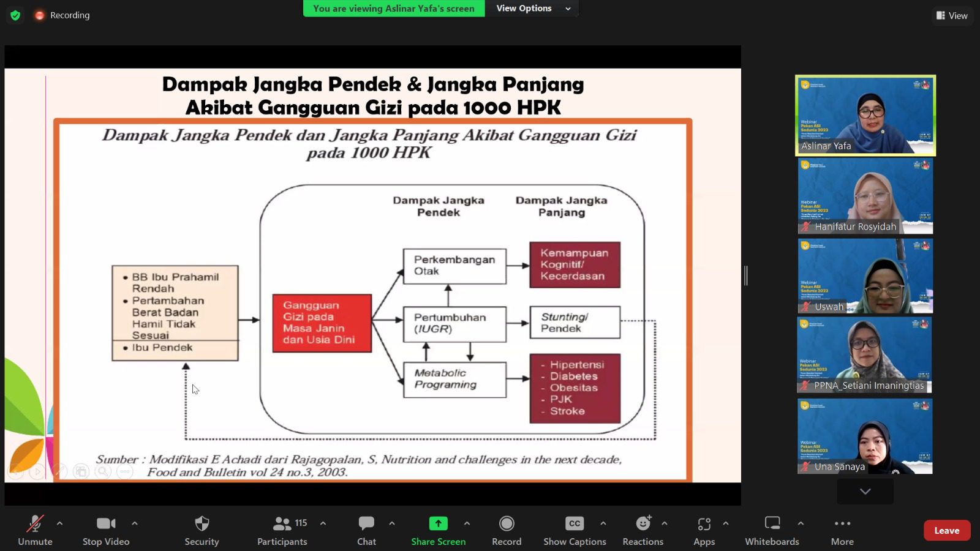Click the slideshow more-options ellipsis control
This screenshot has width=980, height=551.
[125, 471]
